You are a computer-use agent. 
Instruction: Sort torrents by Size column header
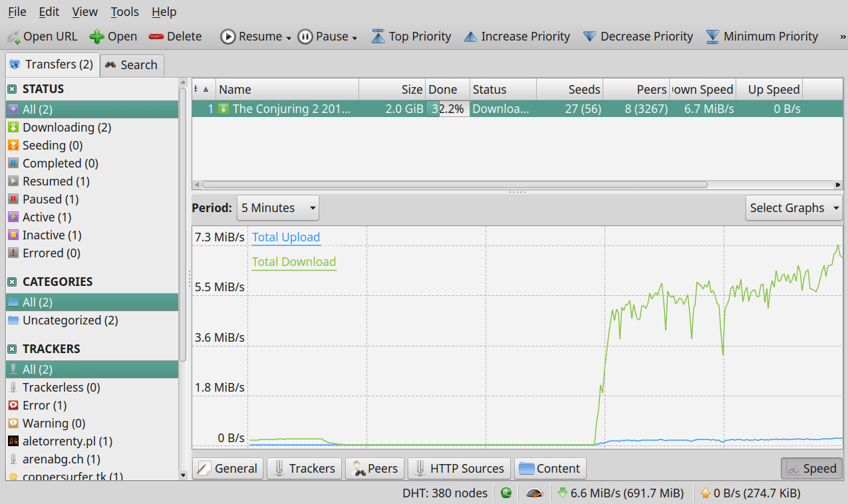pyautogui.click(x=392, y=90)
